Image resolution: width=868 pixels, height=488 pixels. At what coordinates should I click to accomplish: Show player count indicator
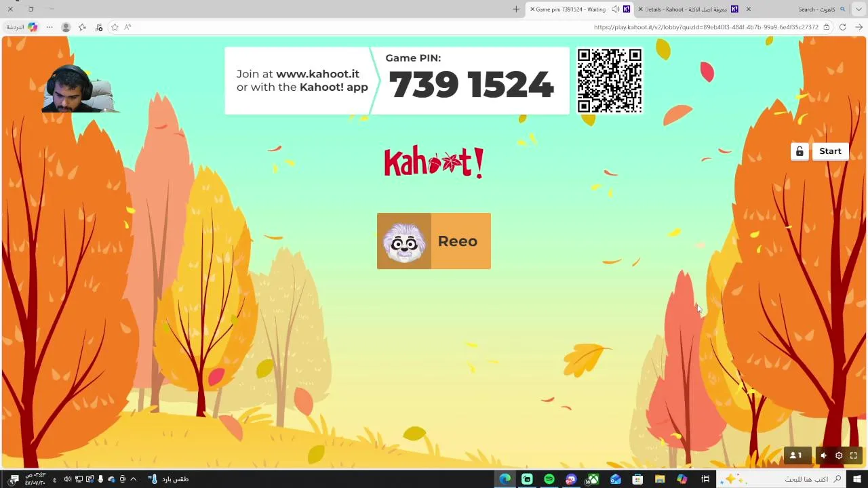[x=796, y=455]
